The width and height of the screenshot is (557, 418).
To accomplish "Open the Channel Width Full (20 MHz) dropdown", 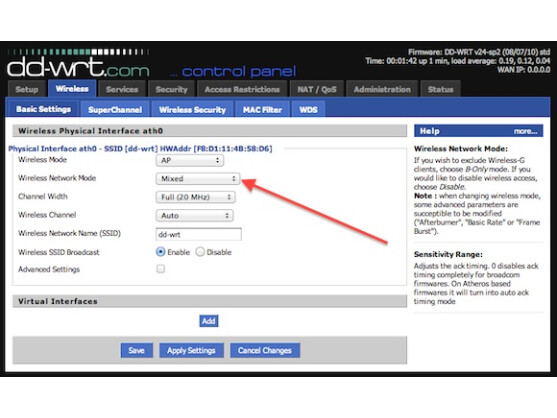I will coord(195,197).
